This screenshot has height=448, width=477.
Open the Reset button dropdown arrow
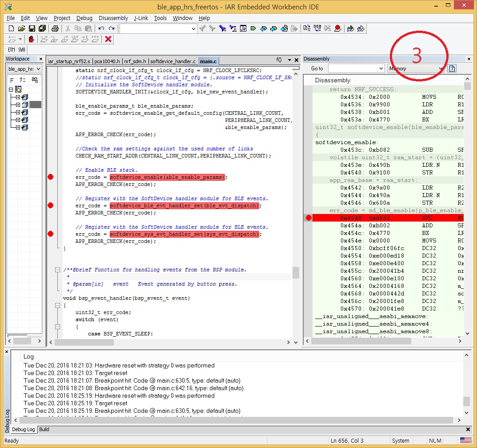[20, 39]
